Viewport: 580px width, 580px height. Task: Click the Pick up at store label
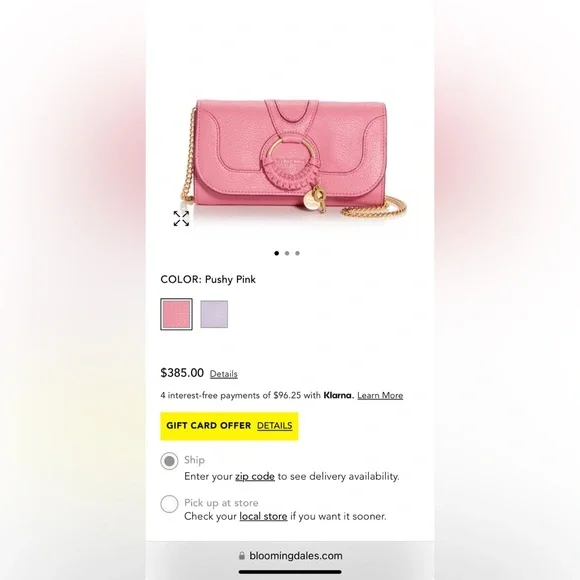coord(221,503)
